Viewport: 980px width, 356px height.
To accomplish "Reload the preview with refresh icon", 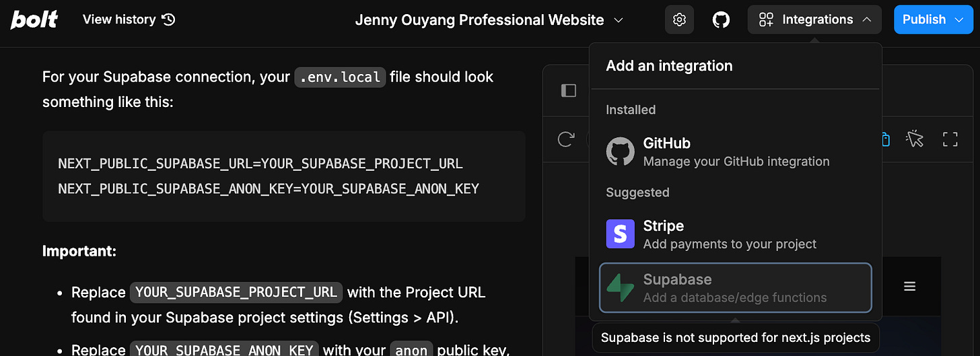I will [x=566, y=139].
